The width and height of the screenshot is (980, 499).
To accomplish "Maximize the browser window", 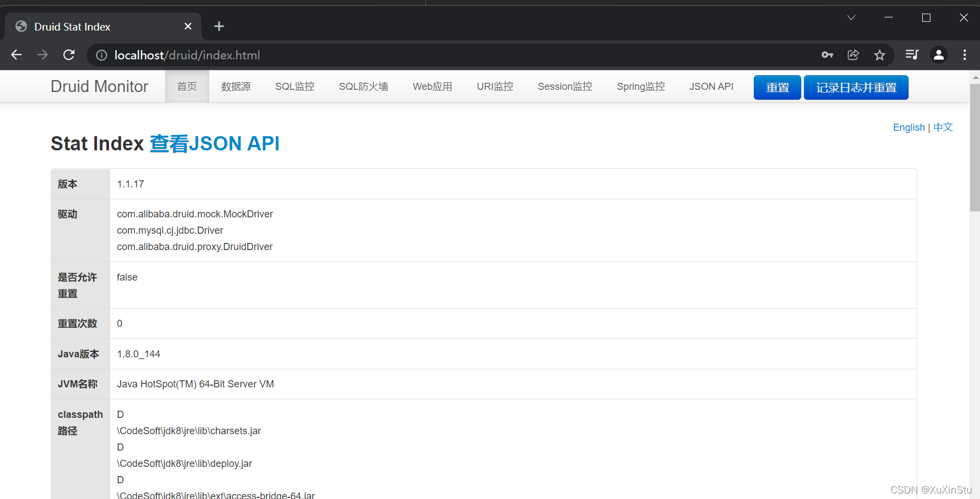I will 926,18.
